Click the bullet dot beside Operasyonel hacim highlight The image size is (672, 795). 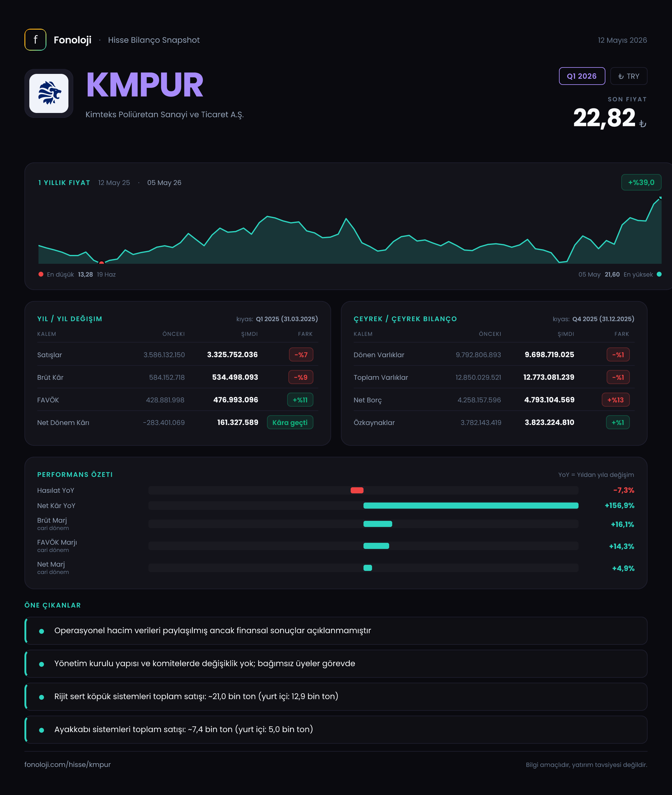[x=42, y=631]
